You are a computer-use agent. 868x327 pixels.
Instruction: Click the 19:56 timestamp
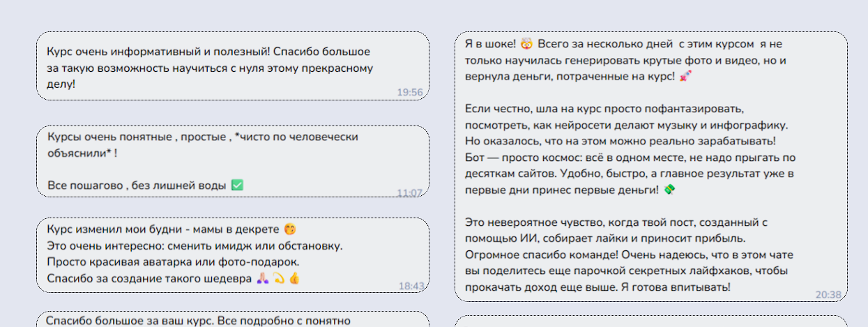[410, 92]
